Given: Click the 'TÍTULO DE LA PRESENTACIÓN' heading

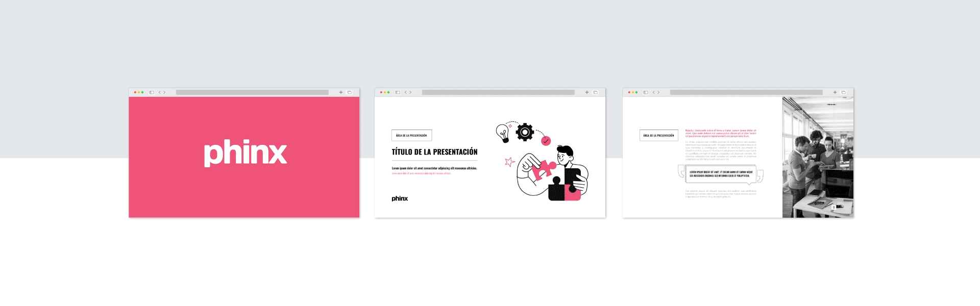Looking at the screenshot, I should 435,152.
